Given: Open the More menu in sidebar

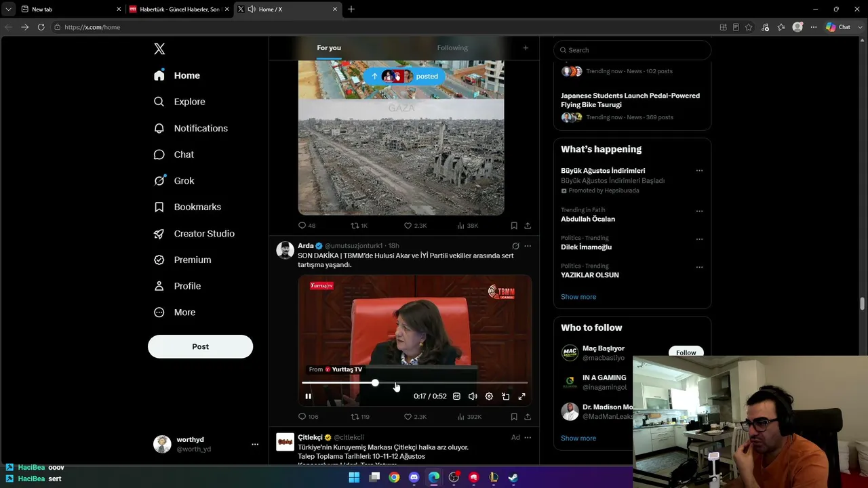Looking at the screenshot, I should pyautogui.click(x=175, y=312).
